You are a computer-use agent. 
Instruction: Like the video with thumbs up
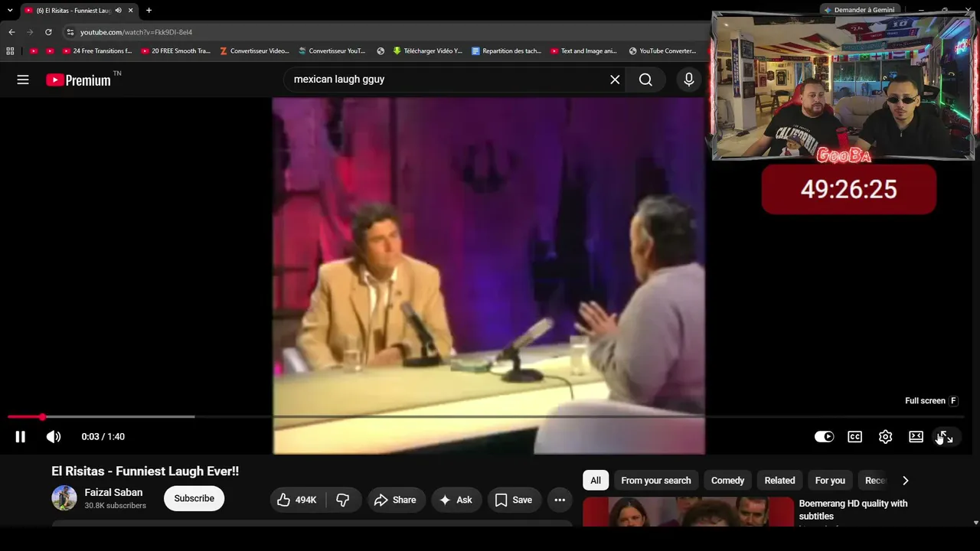[x=298, y=500]
